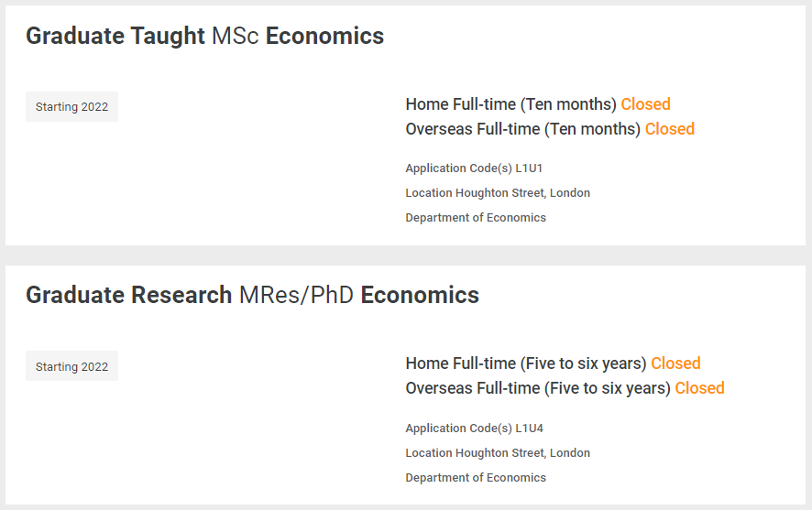Click the MRes/PhD text in second title

pos(296,295)
